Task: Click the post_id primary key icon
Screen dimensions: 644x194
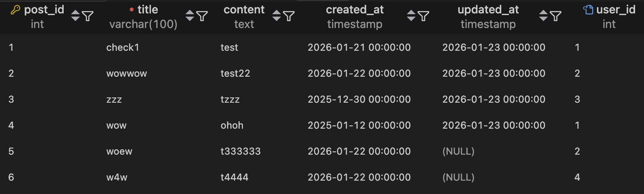Action: tap(15, 10)
